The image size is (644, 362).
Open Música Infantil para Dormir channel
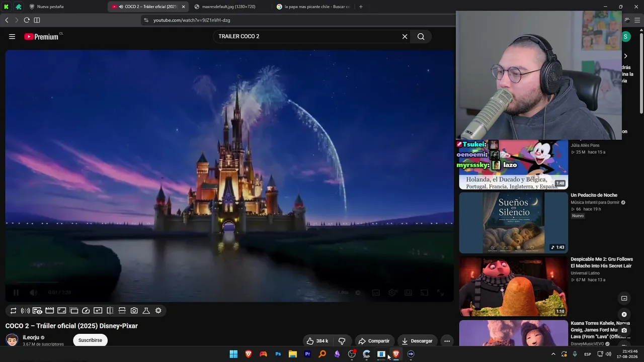click(595, 203)
